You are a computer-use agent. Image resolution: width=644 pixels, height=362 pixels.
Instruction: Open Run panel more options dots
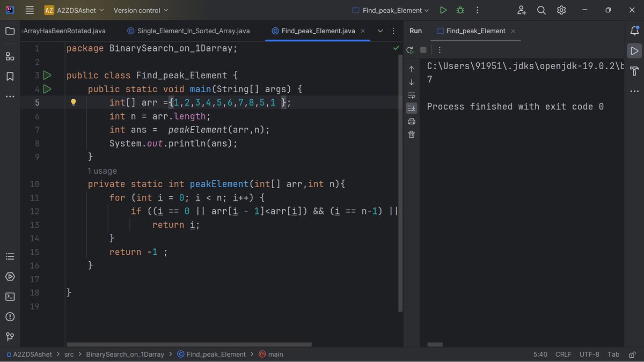pos(440,50)
